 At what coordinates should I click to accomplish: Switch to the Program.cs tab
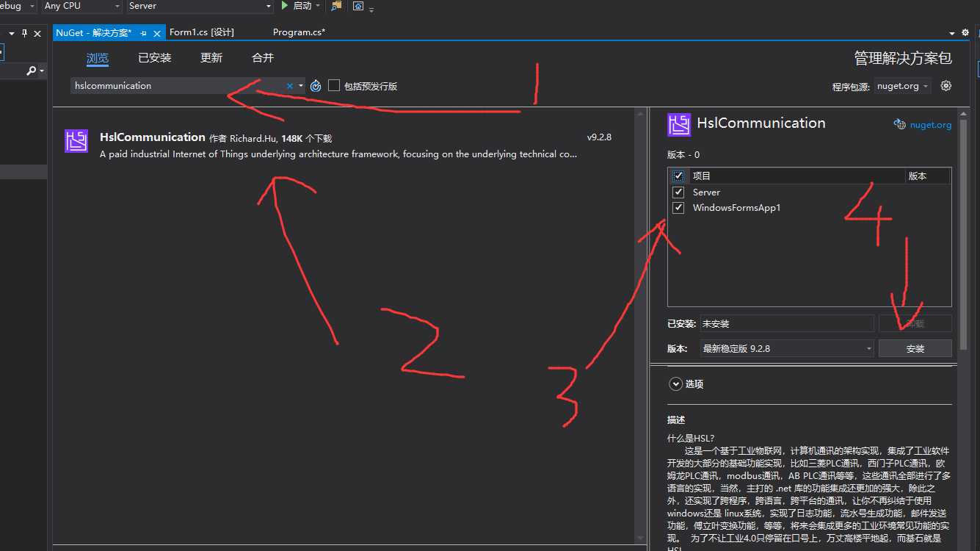pyautogui.click(x=299, y=32)
